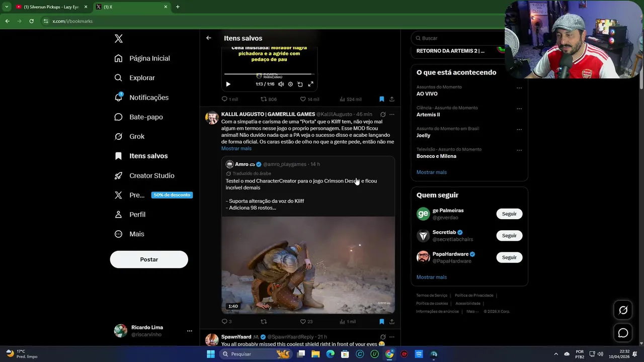
Task: Open Artemis II trend options dots
Action: [519, 109]
